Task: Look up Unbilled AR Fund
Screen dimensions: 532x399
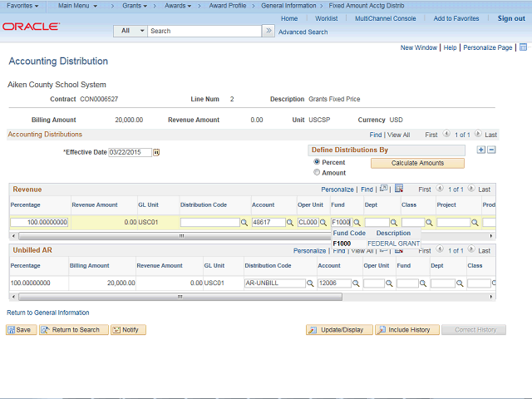Action: 423,283
